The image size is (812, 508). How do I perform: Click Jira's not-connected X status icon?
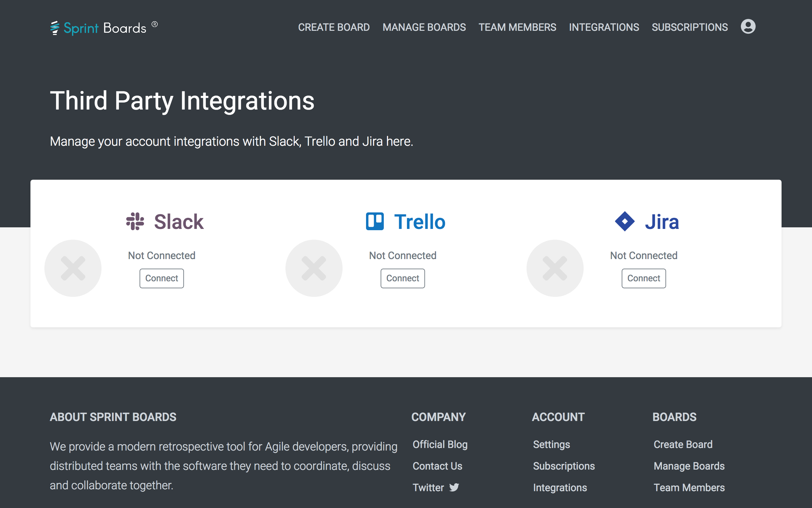coord(555,268)
